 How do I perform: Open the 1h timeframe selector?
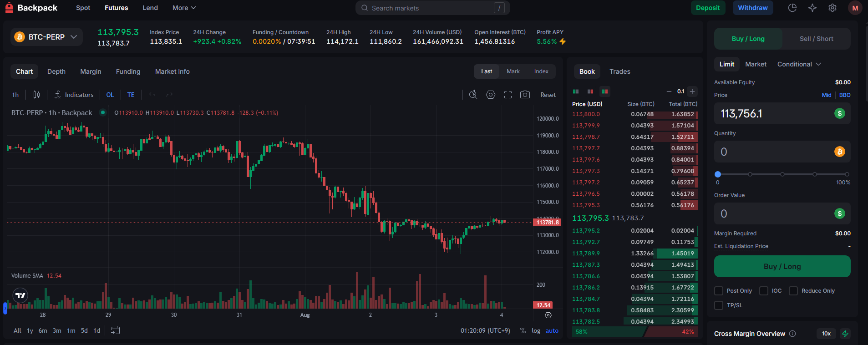click(x=15, y=95)
